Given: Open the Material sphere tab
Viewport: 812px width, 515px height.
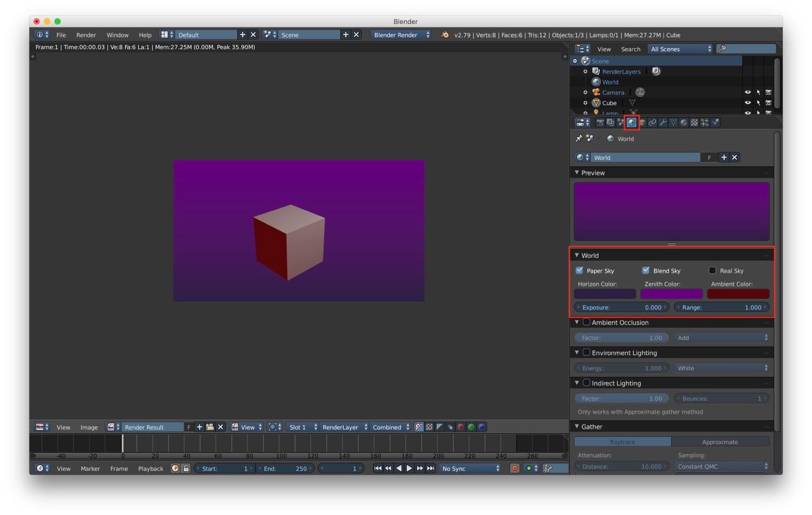Looking at the screenshot, I should 684,122.
